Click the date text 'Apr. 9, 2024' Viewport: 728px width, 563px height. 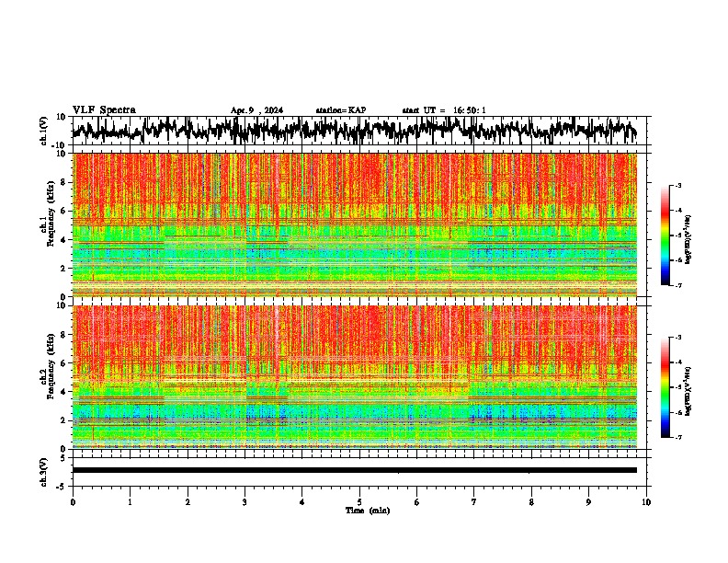pyautogui.click(x=256, y=110)
